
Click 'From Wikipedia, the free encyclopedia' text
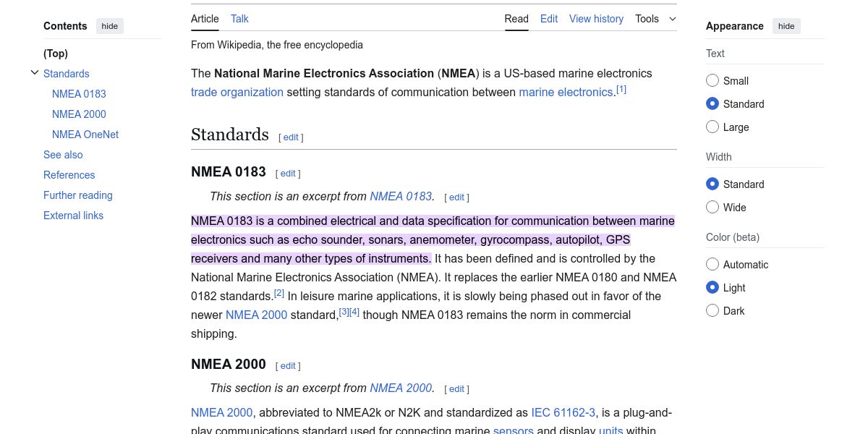[x=277, y=45]
